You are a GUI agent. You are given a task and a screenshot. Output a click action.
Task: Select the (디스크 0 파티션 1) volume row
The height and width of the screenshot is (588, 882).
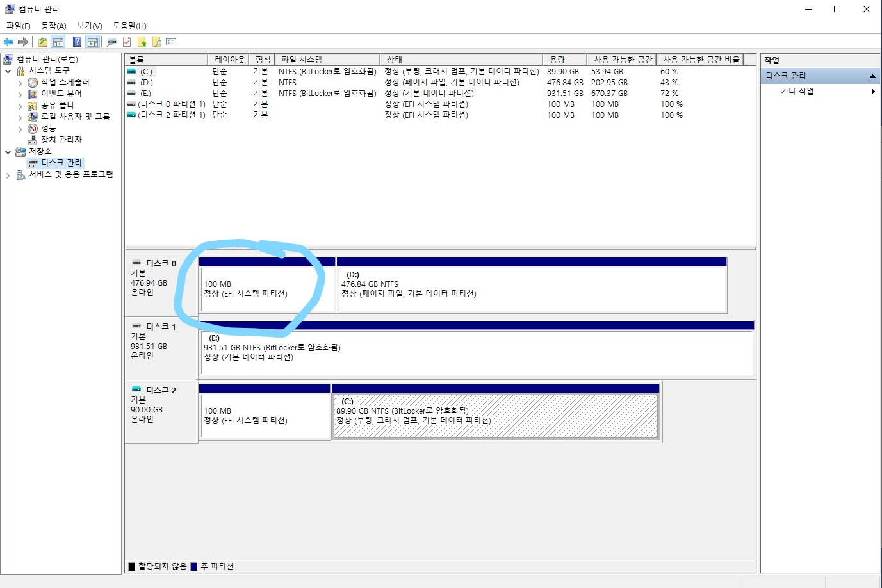pos(440,104)
